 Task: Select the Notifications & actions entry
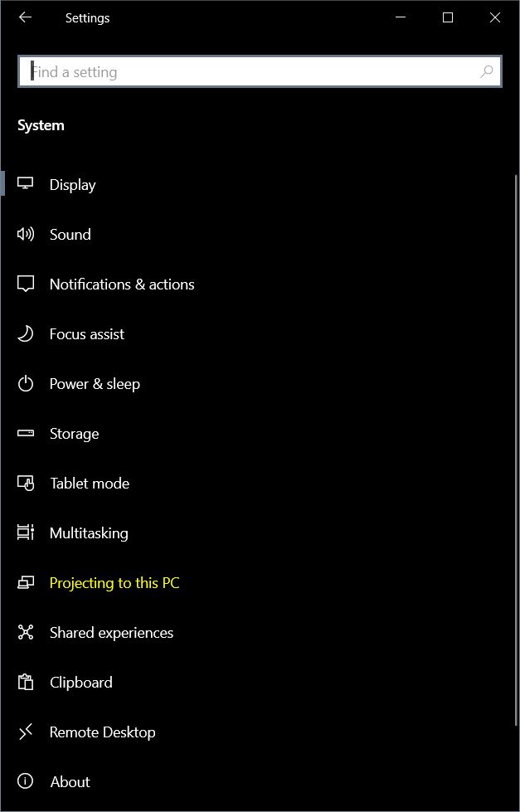click(x=122, y=284)
